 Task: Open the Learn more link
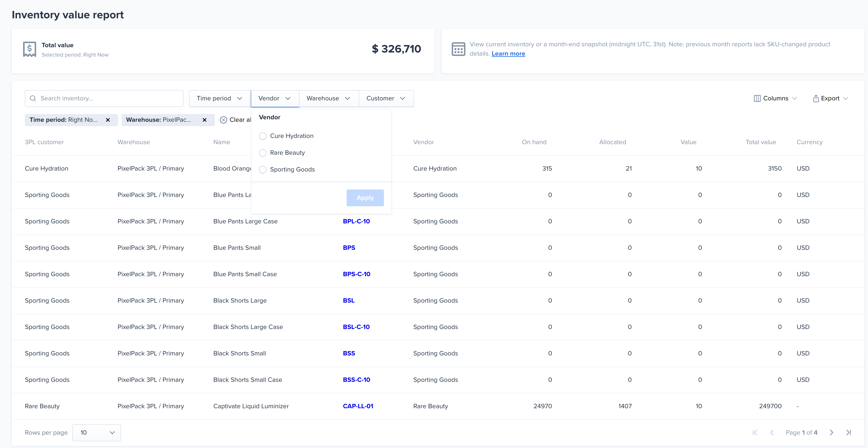click(x=508, y=53)
